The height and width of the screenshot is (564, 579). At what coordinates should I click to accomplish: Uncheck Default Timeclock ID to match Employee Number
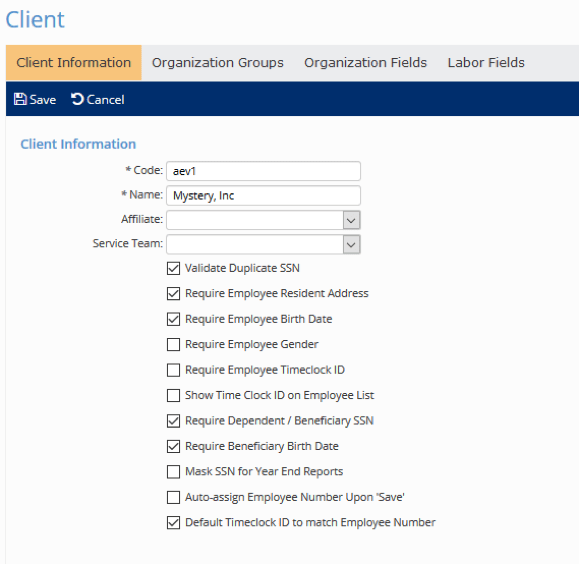click(x=174, y=523)
